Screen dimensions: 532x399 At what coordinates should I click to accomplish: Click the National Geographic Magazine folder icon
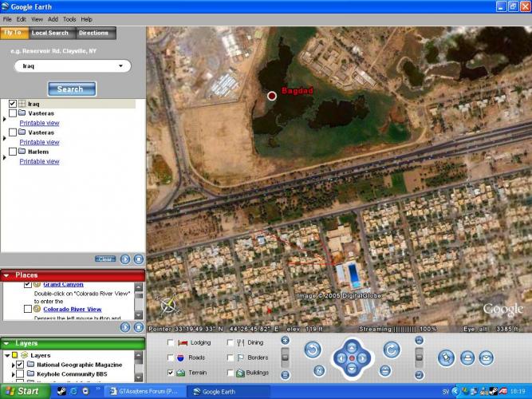point(30,365)
